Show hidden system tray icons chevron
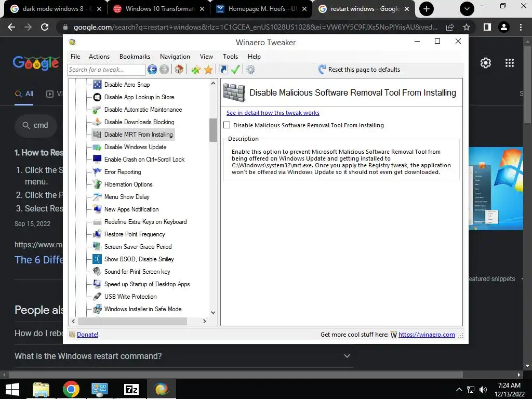 click(x=459, y=390)
